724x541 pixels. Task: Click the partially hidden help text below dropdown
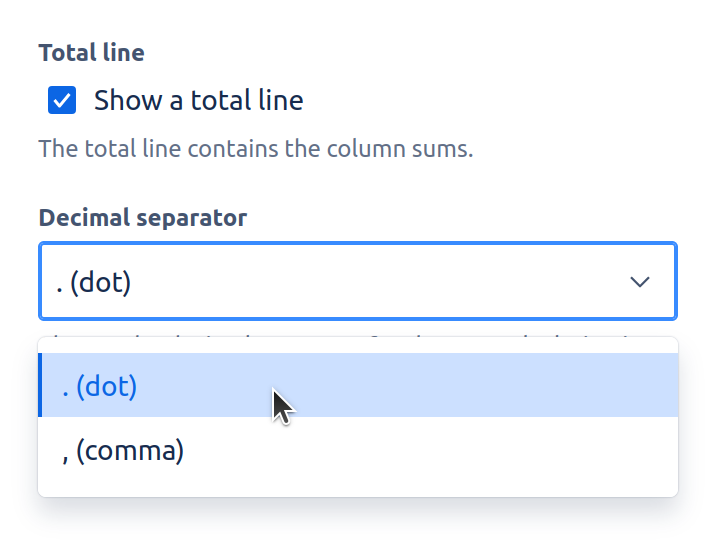(x=340, y=337)
